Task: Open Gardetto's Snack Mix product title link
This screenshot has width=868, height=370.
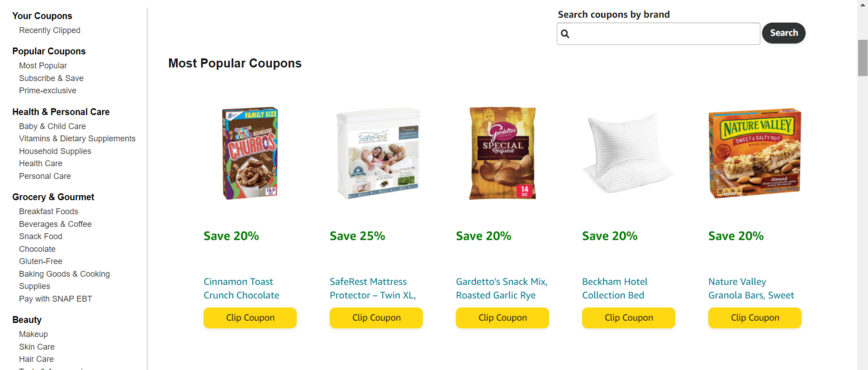Action: coord(502,288)
